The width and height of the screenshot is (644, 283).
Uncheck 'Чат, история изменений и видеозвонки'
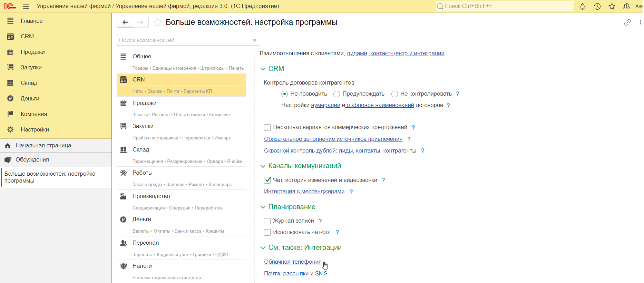click(x=267, y=180)
